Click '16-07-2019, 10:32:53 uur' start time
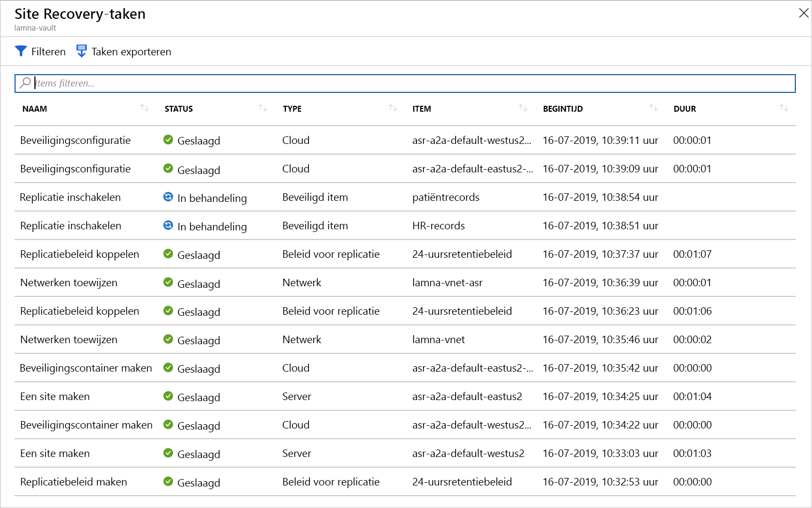812x508 pixels. click(600, 482)
